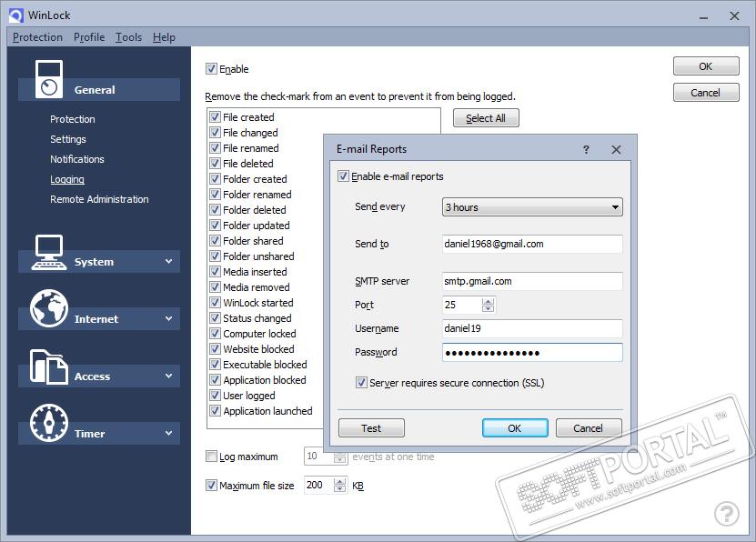Click the Timer compass icon
Viewport: 756px width, 542px height.
(49, 423)
